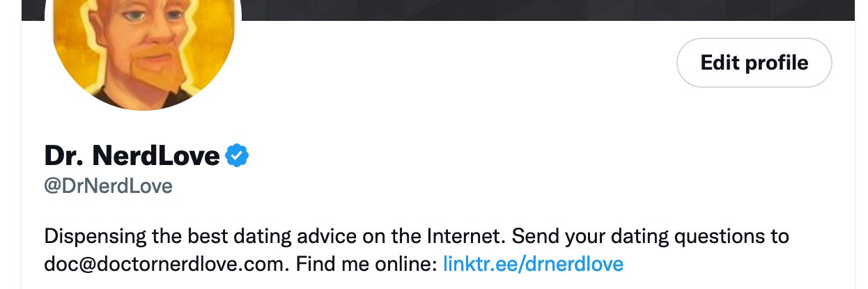The width and height of the screenshot is (868, 289).
Task: Click the blue verified checkmark badge
Action: 237,156
